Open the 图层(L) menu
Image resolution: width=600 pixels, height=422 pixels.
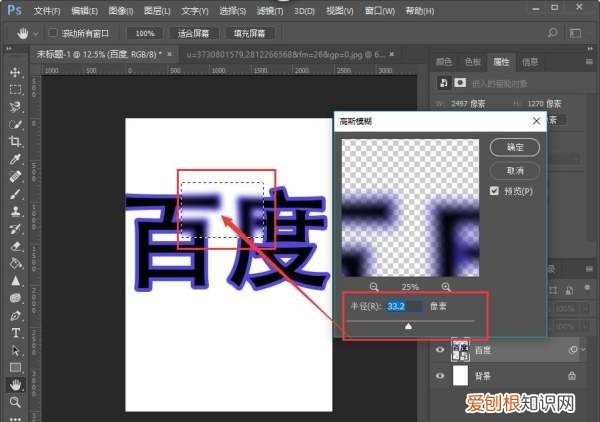(x=157, y=11)
